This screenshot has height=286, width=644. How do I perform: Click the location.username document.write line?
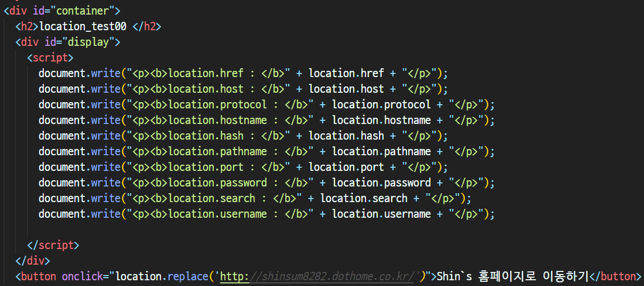[267, 214]
